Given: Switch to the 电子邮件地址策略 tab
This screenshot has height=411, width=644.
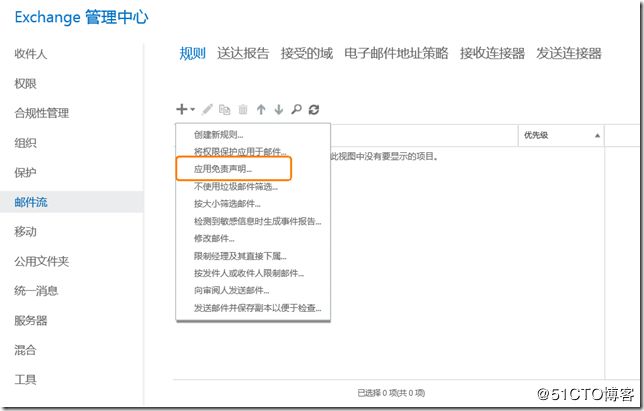Looking at the screenshot, I should click(396, 53).
